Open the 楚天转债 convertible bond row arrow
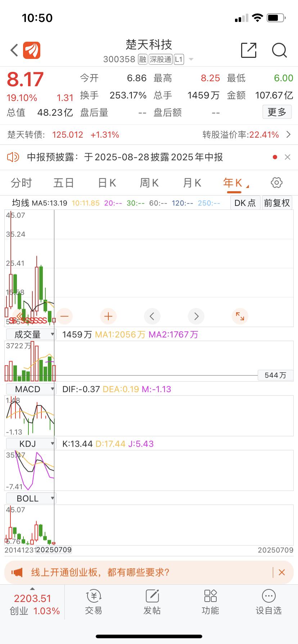This screenshot has width=298, height=644. (x=288, y=135)
